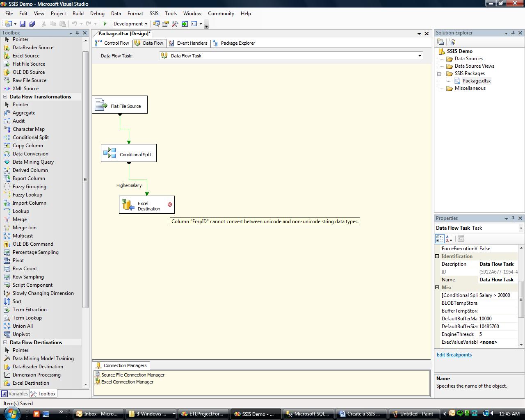Pick Script Component in the Toolbox
The image size is (525, 420).
tap(32, 285)
